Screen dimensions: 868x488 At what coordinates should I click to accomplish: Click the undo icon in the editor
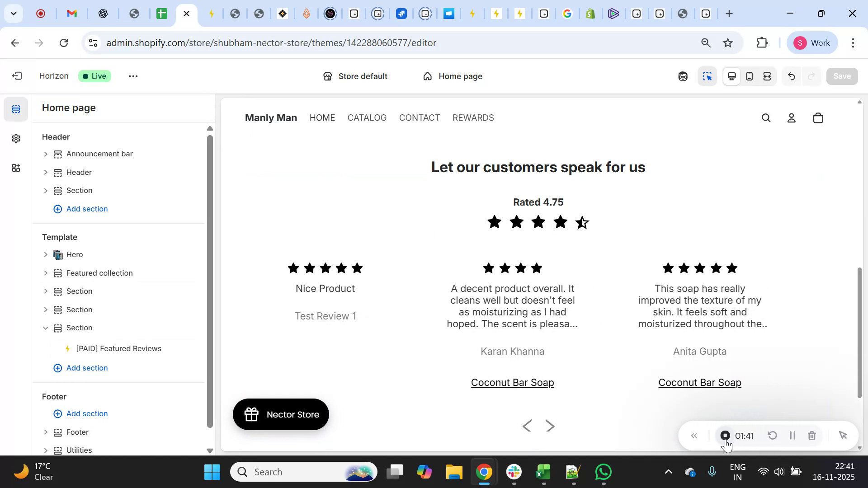pos(792,76)
